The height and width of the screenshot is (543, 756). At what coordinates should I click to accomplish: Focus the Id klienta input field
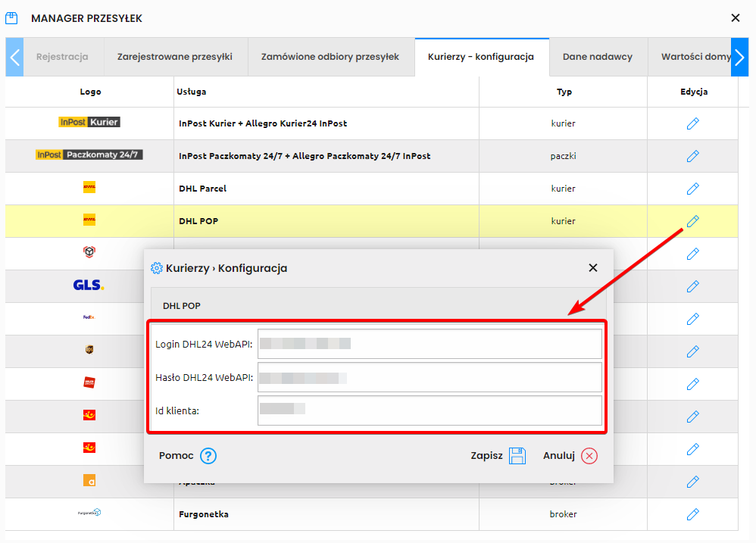coord(430,410)
